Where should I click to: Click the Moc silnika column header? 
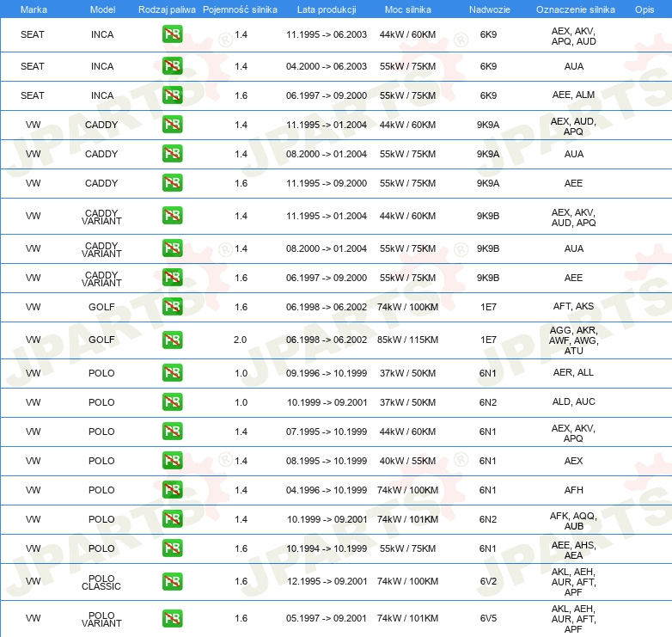tap(407, 9)
